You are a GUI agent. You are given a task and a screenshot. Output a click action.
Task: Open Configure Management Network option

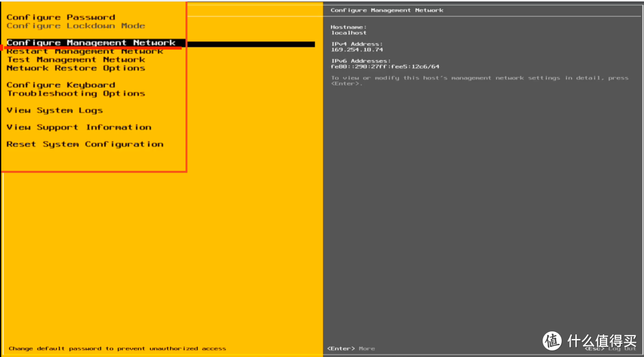coord(91,43)
